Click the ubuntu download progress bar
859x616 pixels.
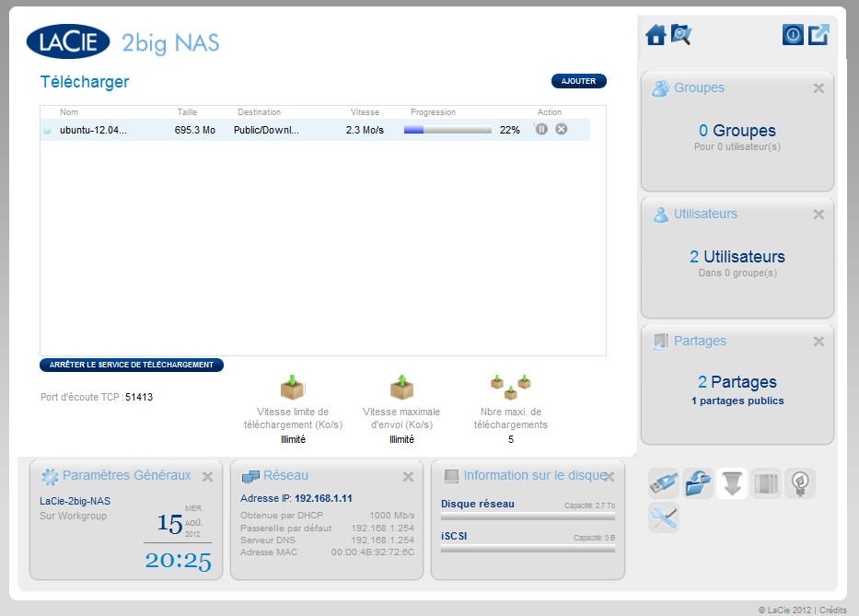(x=447, y=130)
